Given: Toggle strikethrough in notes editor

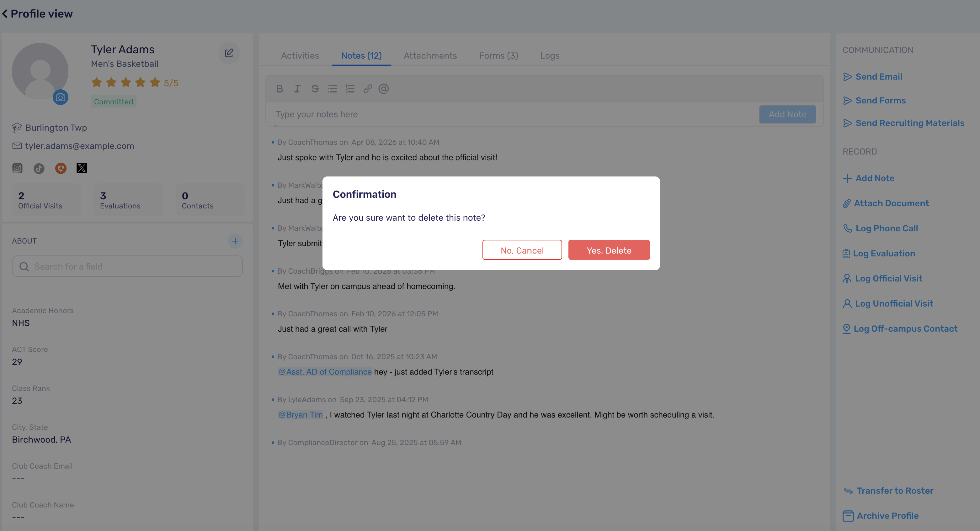Looking at the screenshot, I should coord(315,89).
